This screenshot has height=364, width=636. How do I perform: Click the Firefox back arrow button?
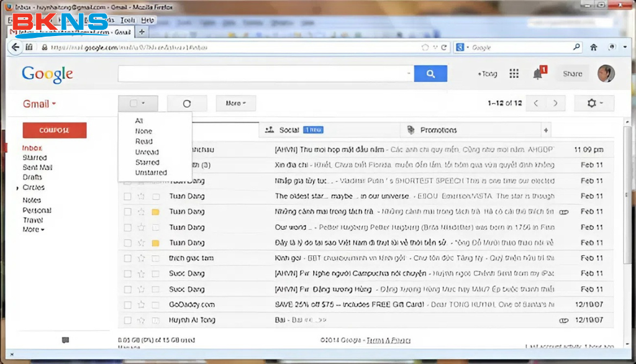tap(16, 47)
